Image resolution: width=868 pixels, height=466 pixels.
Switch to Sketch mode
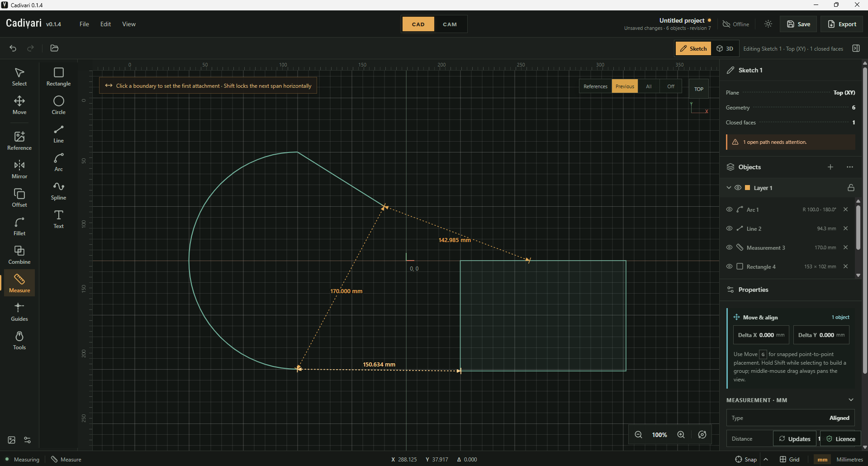(x=693, y=48)
